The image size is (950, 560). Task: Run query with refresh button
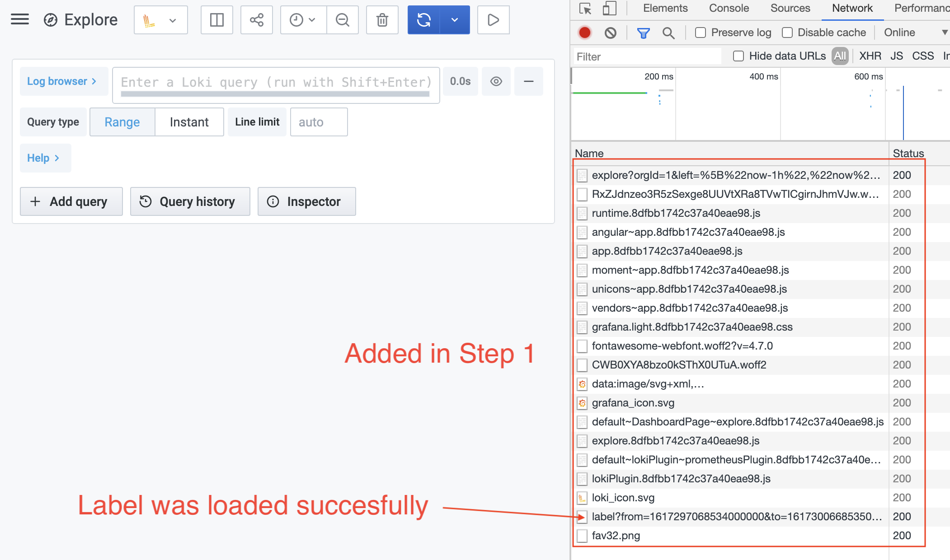pyautogui.click(x=424, y=20)
